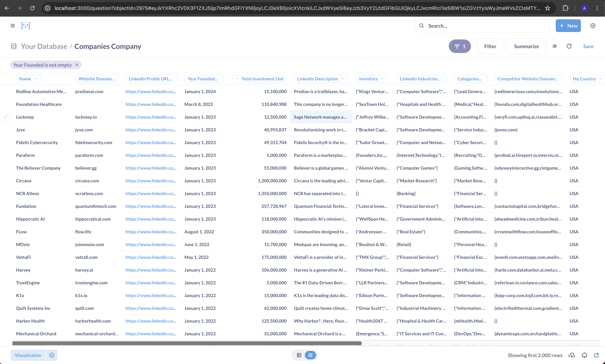Screen dimensions: 605x364
Task: Open Harvey's LinkedIn profile link
Action: (x=151, y=270)
